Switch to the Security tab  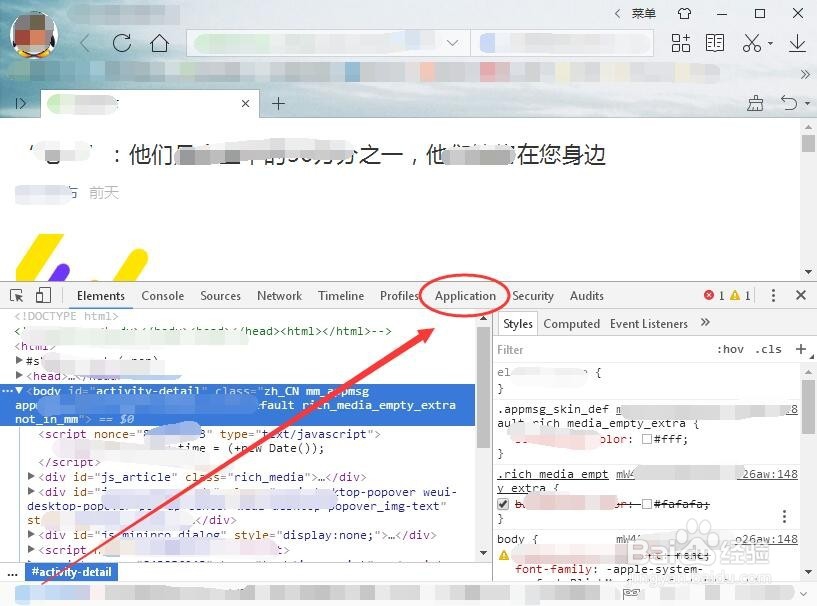coord(533,296)
